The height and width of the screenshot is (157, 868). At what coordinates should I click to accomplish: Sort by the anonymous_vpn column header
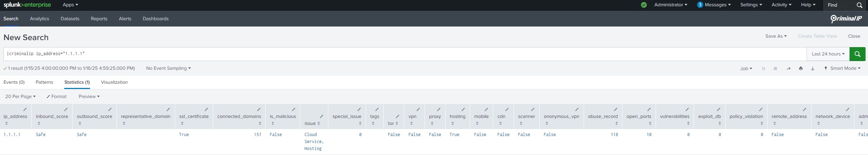561,117
